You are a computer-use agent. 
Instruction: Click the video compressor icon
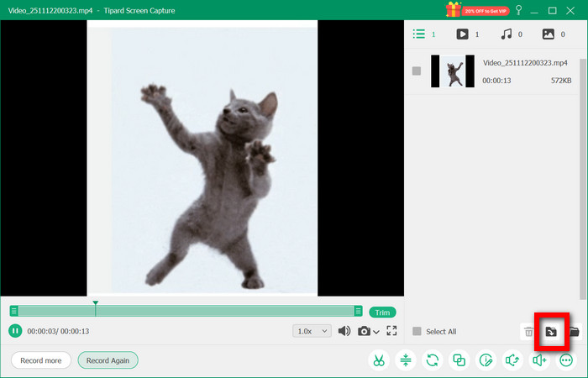coord(406,360)
